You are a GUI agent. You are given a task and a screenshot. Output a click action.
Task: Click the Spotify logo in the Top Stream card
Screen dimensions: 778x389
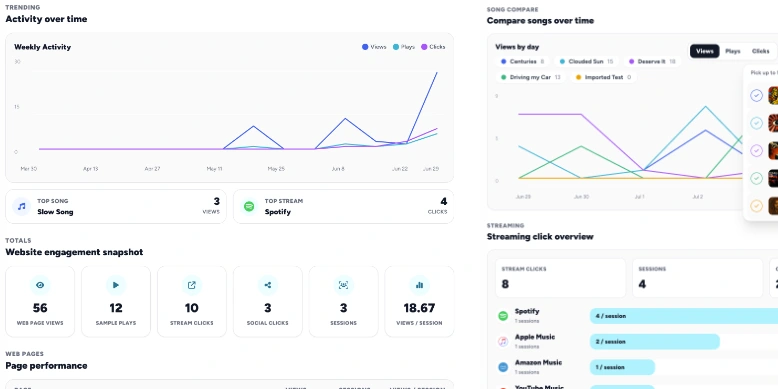click(249, 206)
